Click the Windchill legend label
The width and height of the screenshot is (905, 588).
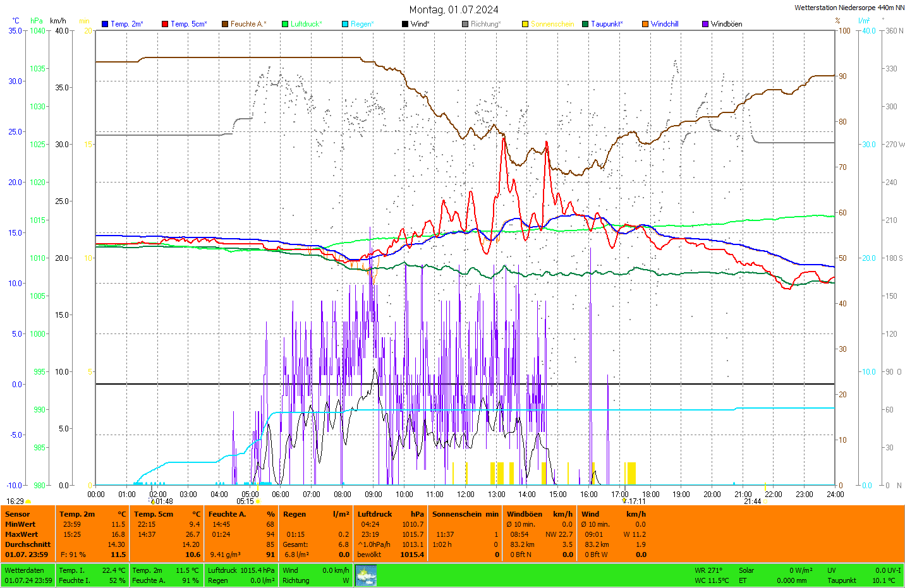664,24
